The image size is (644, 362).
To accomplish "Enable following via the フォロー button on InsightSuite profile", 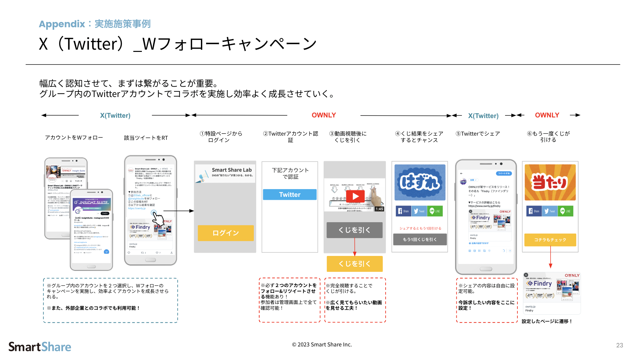I will tap(105, 213).
